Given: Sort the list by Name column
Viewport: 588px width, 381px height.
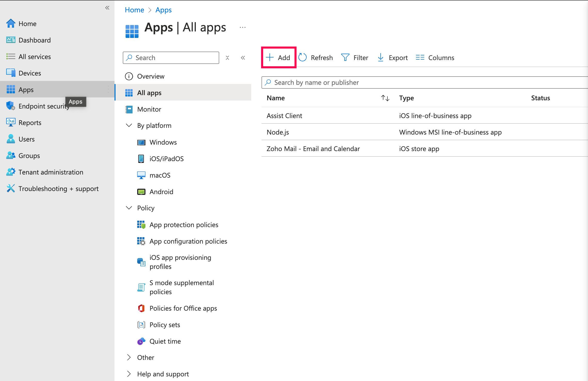Looking at the screenshot, I should click(x=385, y=98).
